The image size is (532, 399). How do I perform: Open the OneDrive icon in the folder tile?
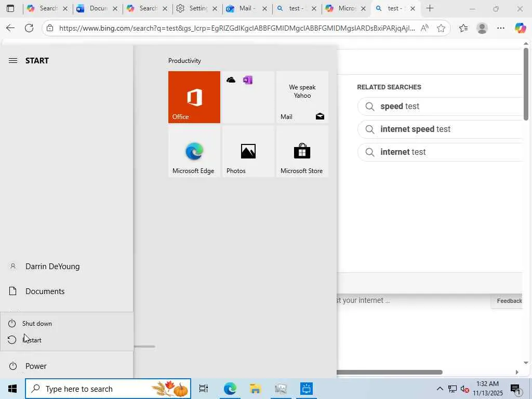point(231,80)
